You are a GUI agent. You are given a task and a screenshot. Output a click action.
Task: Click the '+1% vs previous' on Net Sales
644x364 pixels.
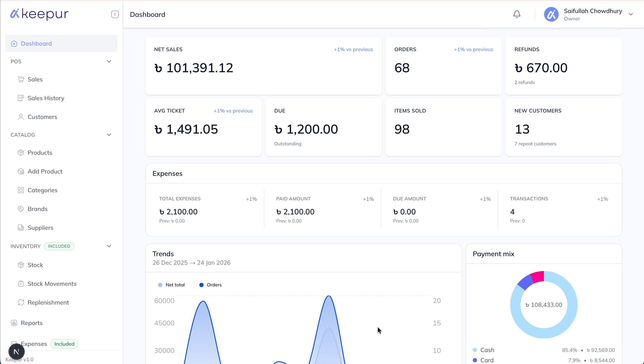point(353,49)
